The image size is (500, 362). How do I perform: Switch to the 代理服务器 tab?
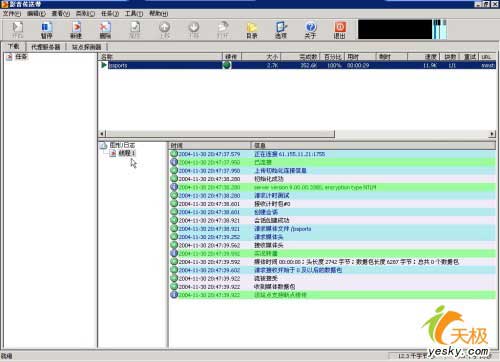[x=46, y=47]
